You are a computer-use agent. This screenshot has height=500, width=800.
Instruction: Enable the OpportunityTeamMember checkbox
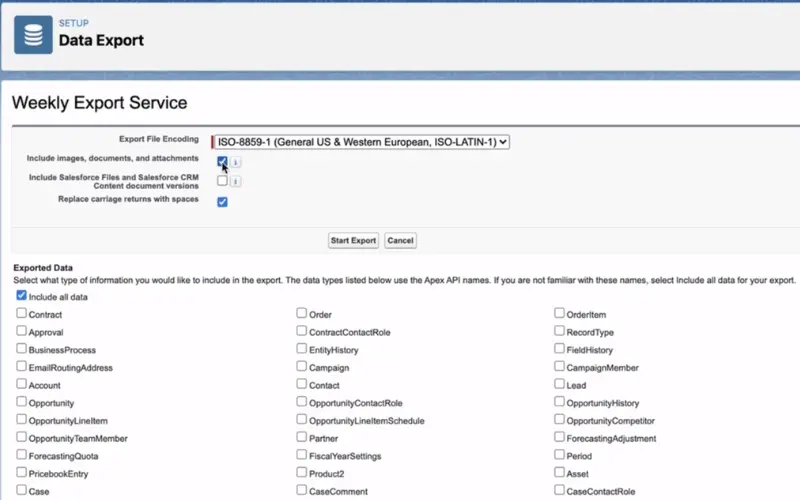[21, 437]
